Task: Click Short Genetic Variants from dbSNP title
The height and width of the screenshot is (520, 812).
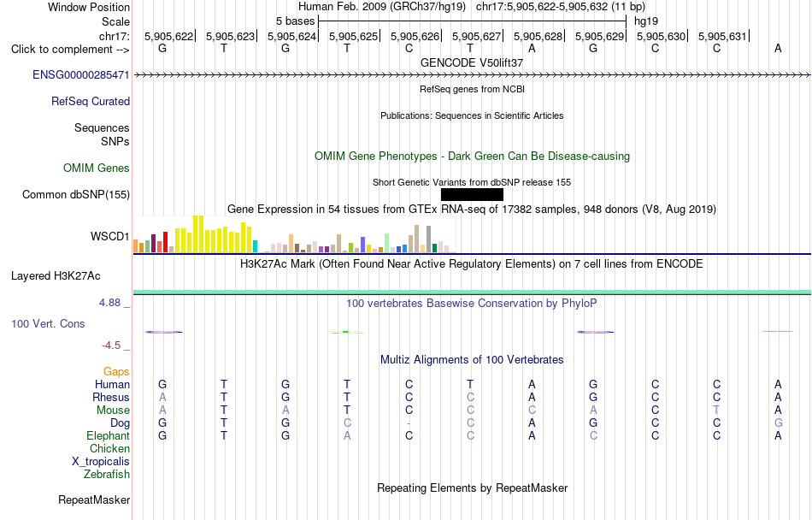Action: (472, 182)
